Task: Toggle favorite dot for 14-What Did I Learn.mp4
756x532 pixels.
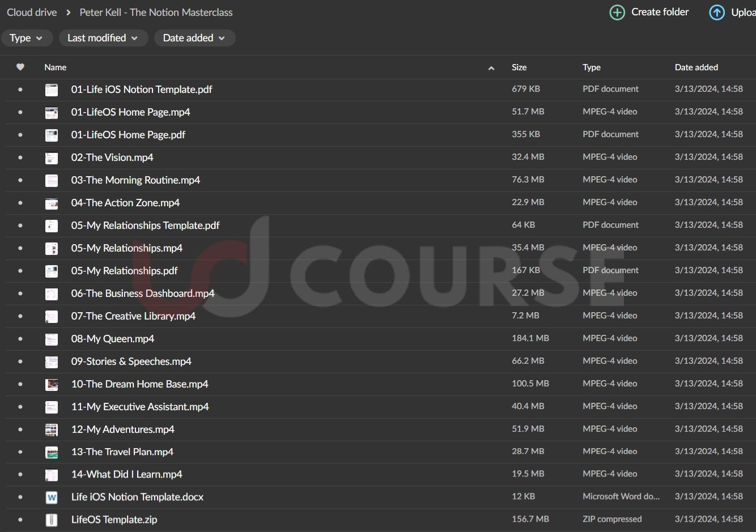Action: 20,475
